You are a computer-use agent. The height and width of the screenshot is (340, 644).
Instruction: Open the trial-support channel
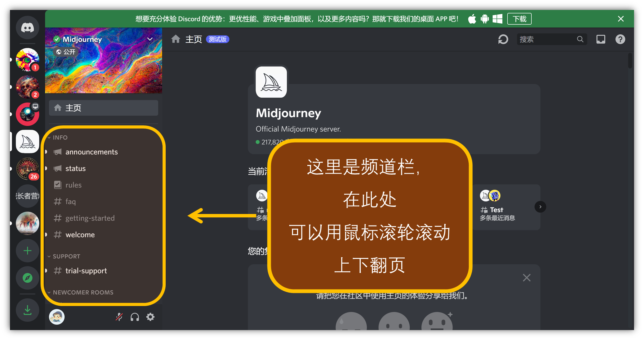tap(86, 271)
